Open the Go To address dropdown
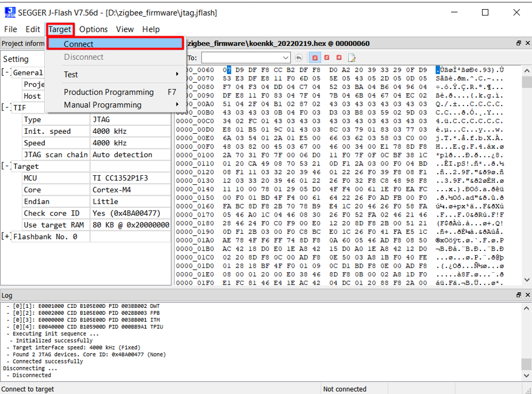532x394 pixels. [x=286, y=57]
